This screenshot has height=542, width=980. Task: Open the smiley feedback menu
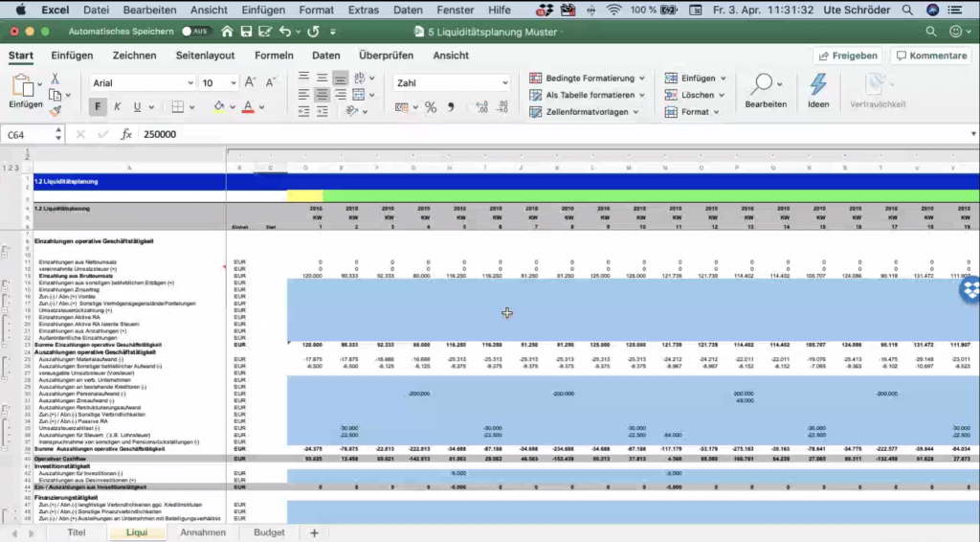click(959, 32)
